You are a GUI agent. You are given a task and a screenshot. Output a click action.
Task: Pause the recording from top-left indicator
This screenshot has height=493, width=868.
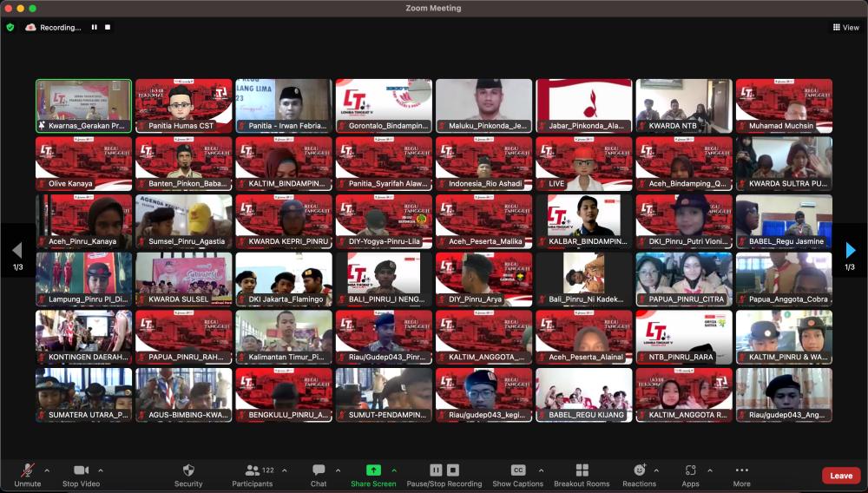click(95, 27)
